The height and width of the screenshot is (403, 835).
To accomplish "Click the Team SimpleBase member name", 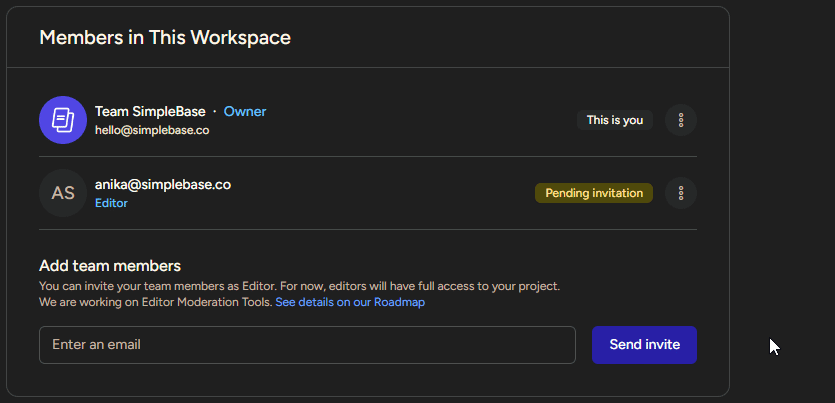I will [150, 111].
